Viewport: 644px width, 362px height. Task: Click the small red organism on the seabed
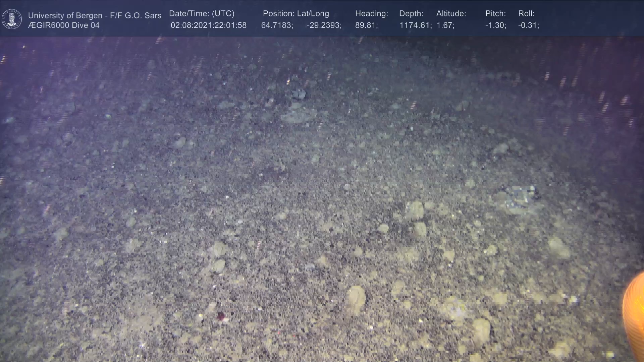220,315
